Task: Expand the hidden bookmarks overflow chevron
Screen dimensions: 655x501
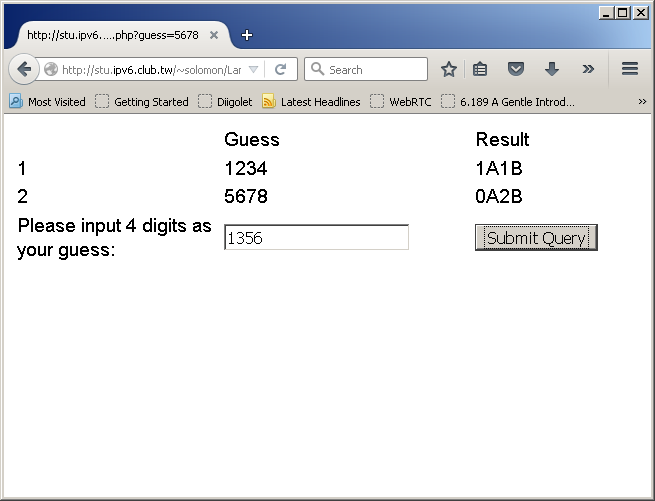Action: coord(642,101)
